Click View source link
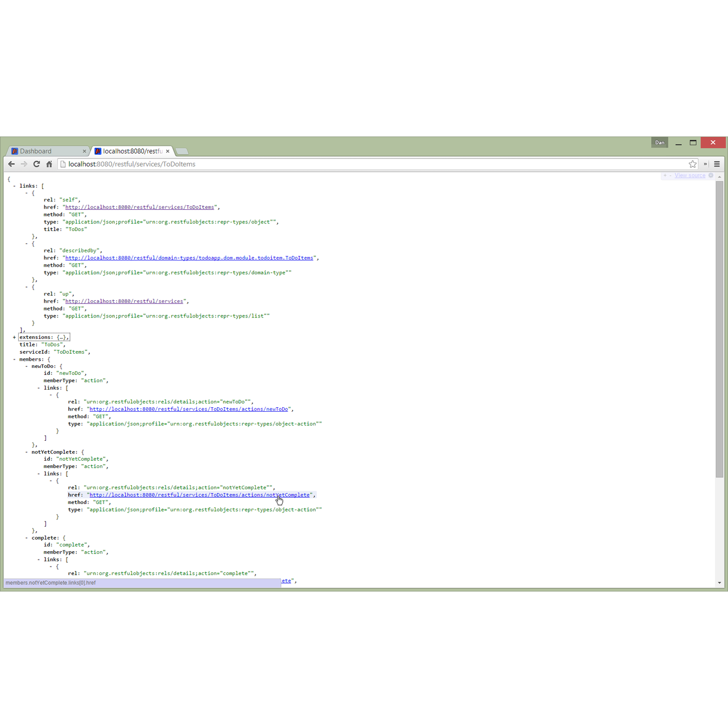The height and width of the screenshot is (728, 728). [689, 175]
